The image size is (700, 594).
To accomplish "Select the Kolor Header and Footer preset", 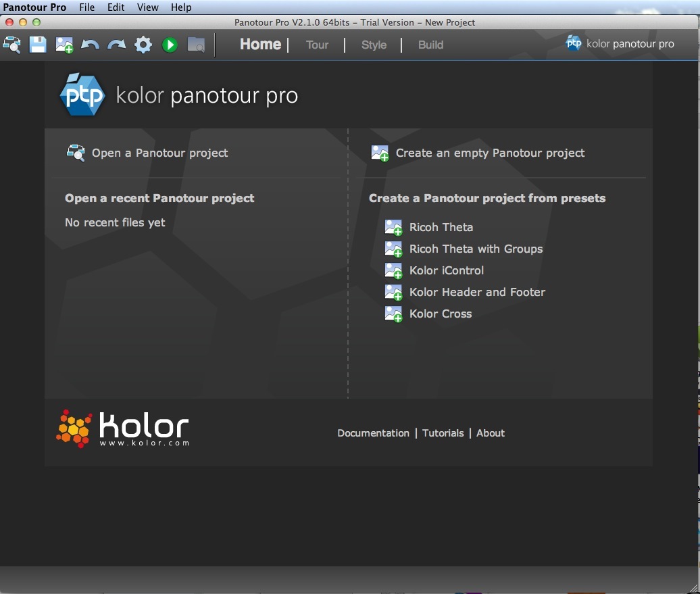I will pyautogui.click(x=477, y=292).
